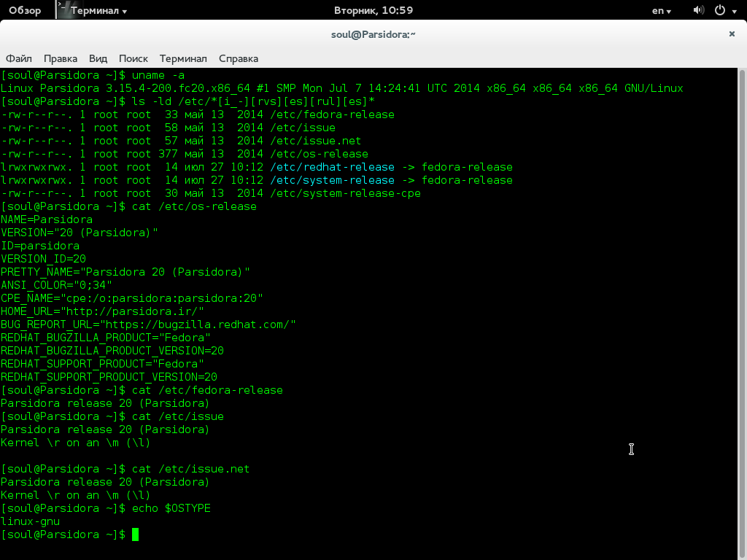Click the HOME_URL http://parsidora.ir/ line
Image resolution: width=747 pixels, height=560 pixels.
coord(102,311)
